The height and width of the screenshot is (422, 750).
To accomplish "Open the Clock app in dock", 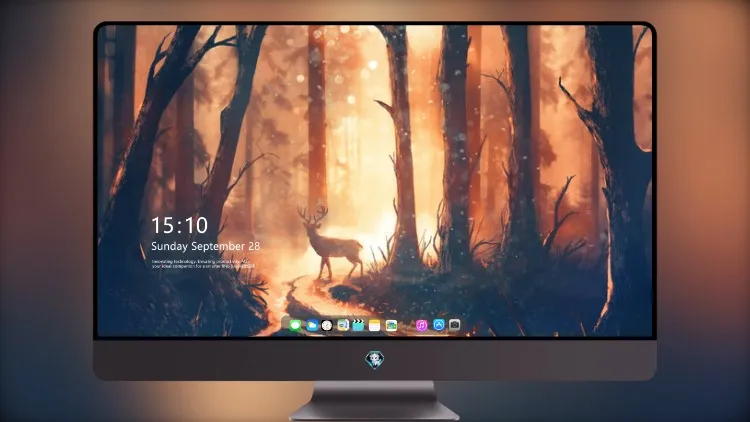I will click(x=327, y=325).
